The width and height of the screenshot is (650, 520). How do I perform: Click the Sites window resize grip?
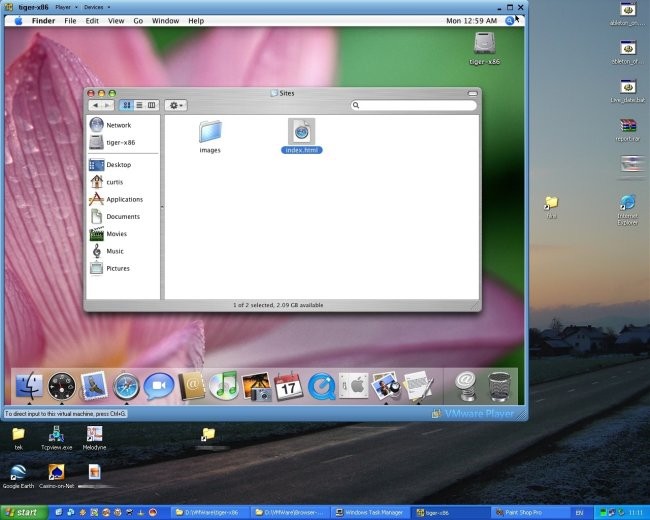point(475,306)
